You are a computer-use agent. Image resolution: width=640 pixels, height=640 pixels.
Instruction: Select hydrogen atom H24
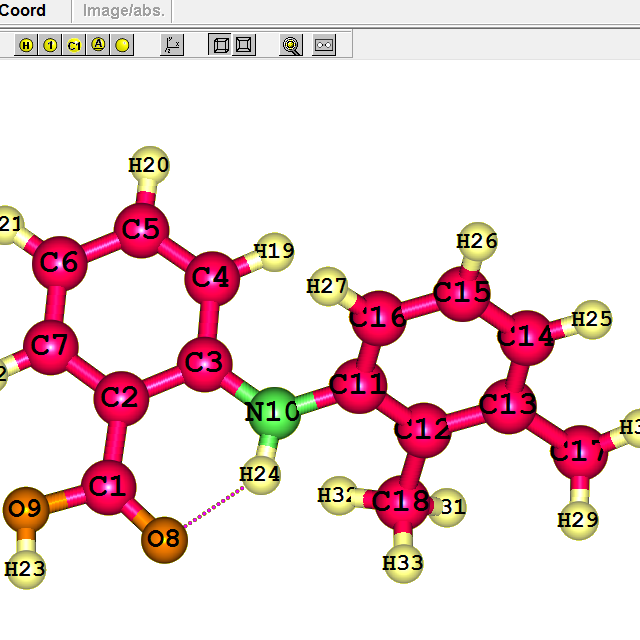(260, 475)
